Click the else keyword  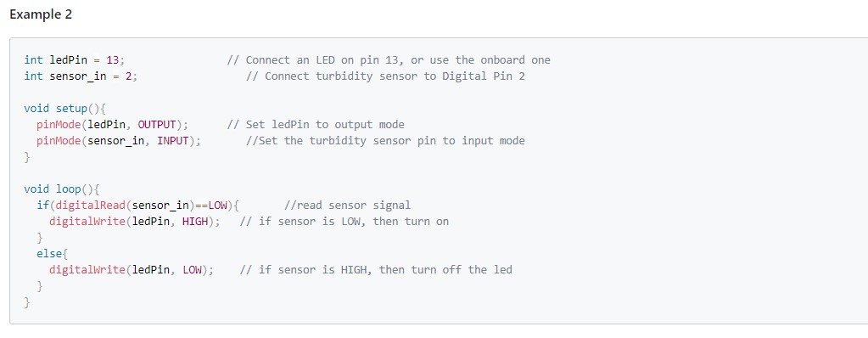tap(49, 254)
